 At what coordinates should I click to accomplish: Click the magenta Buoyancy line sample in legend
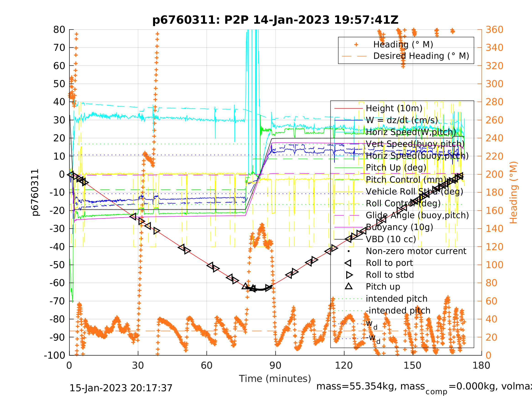(348, 227)
